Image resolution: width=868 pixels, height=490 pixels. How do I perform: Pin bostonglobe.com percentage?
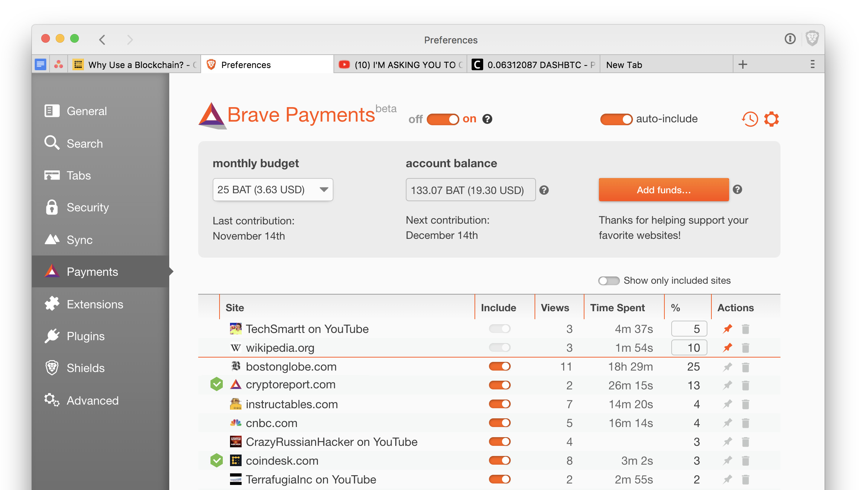pyautogui.click(x=727, y=367)
